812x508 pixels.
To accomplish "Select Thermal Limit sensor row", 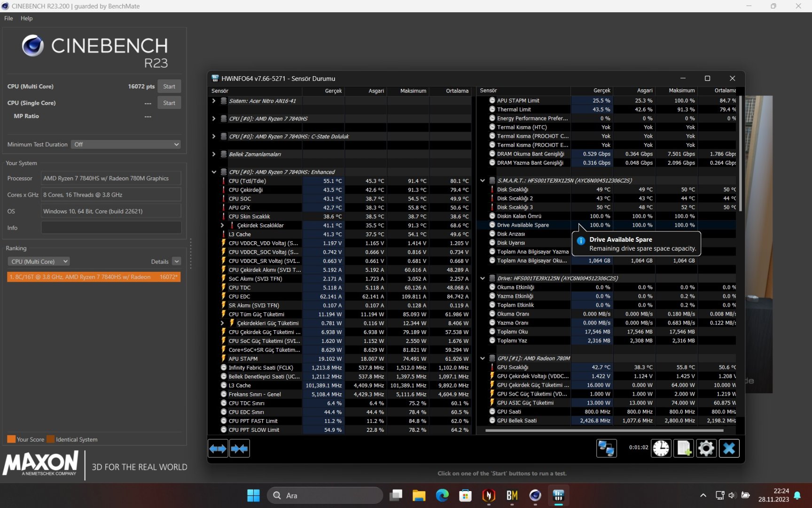I will click(607, 110).
